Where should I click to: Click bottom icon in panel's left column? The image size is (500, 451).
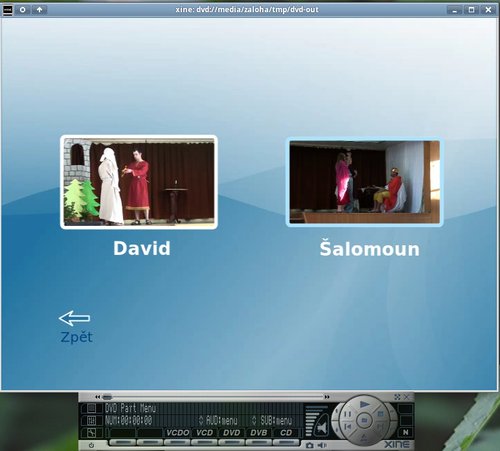point(91,433)
